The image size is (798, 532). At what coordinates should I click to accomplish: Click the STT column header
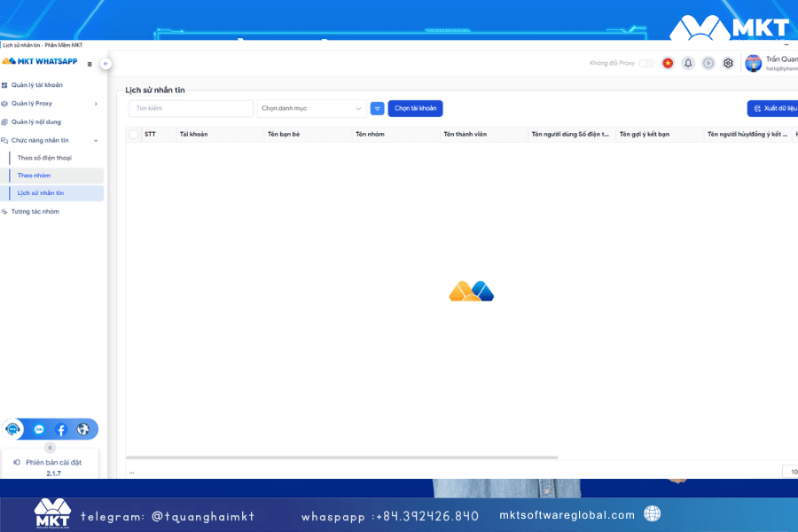click(150, 135)
